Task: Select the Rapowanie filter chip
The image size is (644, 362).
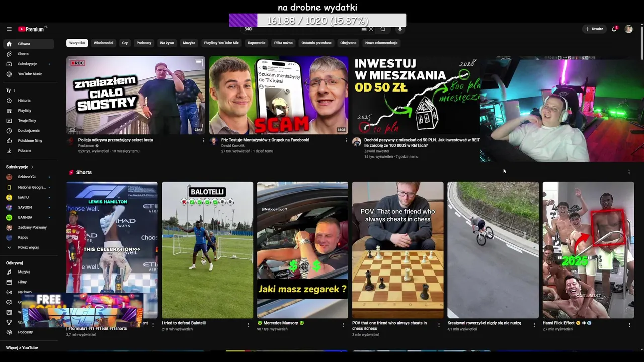Action: 257,43
